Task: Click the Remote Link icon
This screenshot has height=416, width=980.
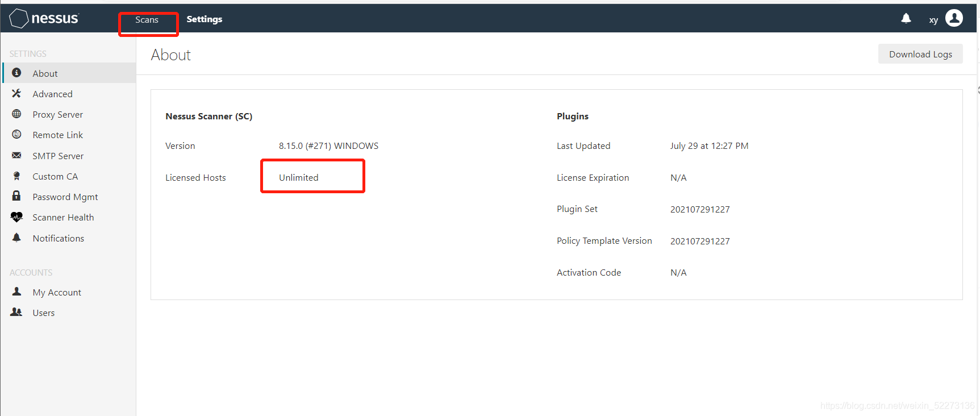Action: (16, 134)
